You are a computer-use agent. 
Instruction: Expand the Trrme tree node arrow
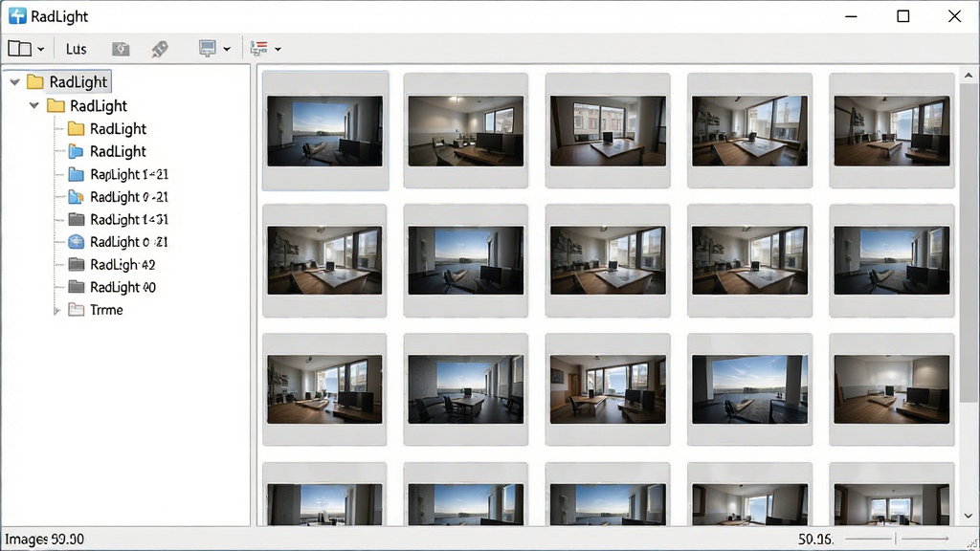56,311
